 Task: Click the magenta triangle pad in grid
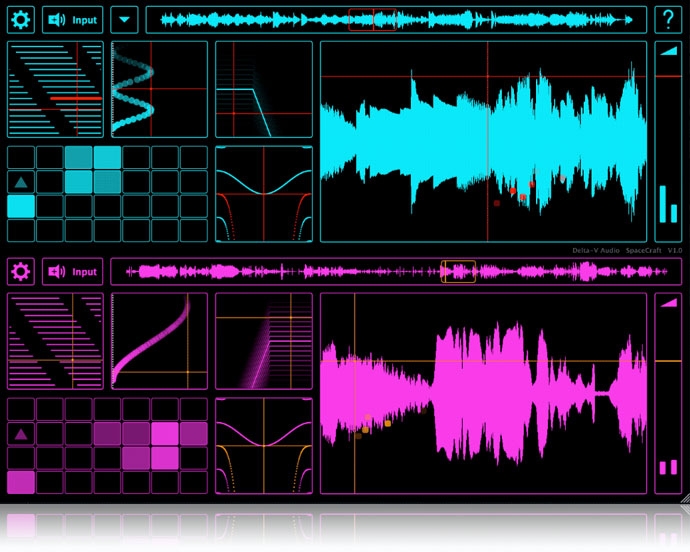[21, 434]
